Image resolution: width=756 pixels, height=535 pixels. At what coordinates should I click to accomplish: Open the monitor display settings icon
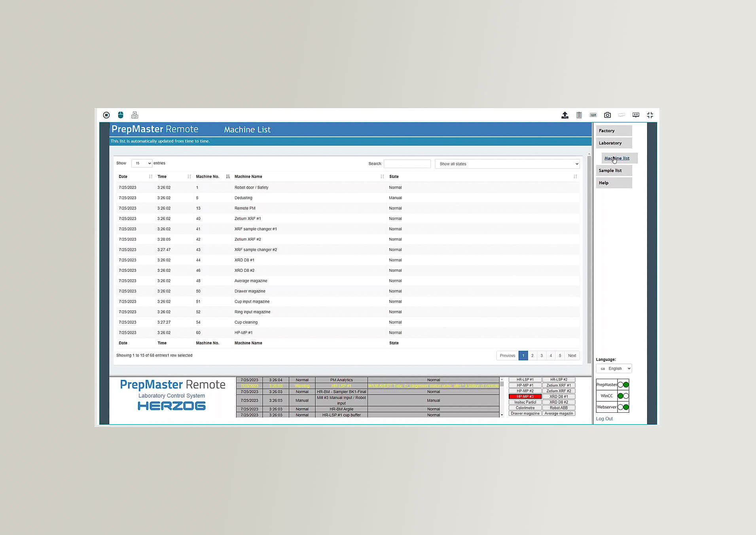[x=636, y=115]
